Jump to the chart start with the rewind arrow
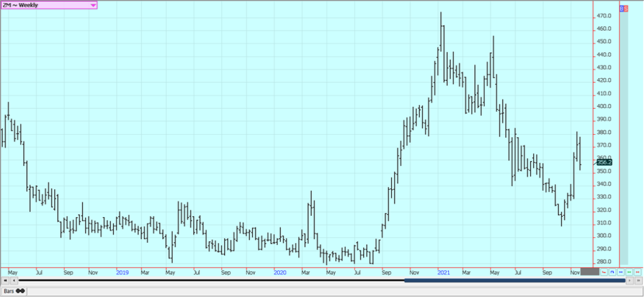The height and width of the screenshot is (297, 644). click(5, 281)
